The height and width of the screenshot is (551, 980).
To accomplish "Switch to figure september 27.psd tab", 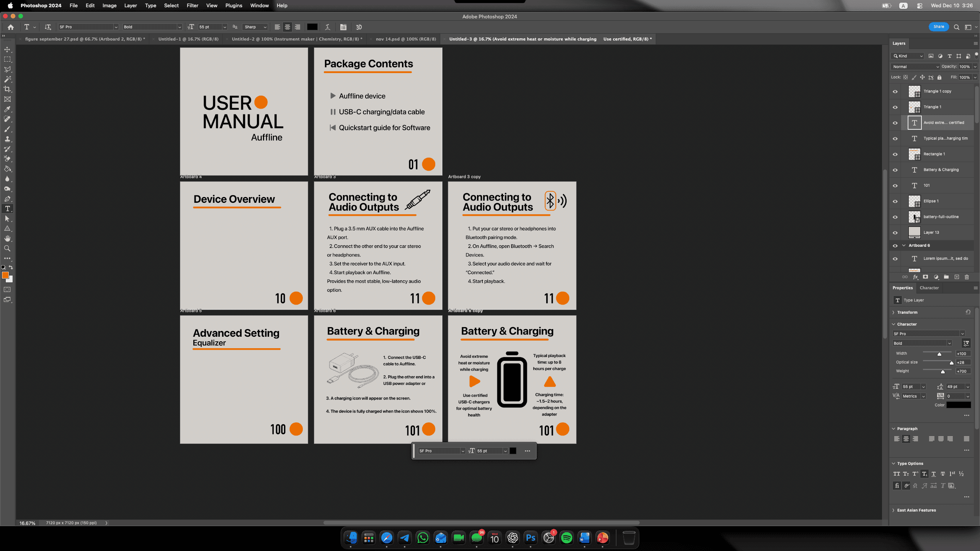I will [x=85, y=39].
